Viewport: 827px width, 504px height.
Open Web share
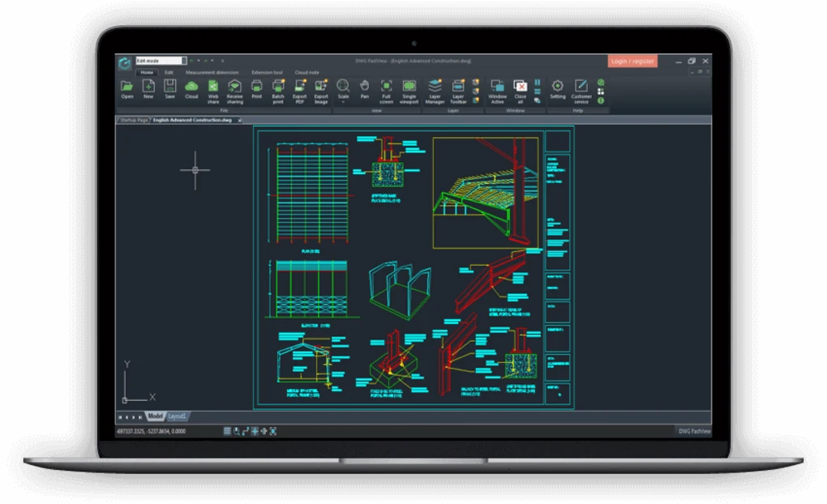click(x=213, y=92)
